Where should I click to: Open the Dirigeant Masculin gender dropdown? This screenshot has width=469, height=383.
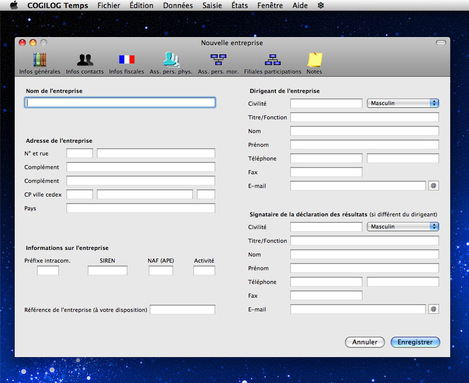click(x=403, y=103)
